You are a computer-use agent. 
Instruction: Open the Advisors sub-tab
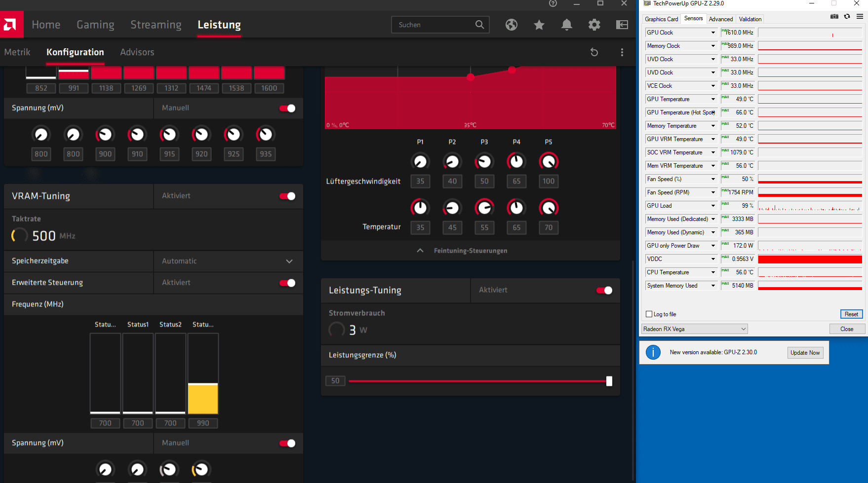[x=137, y=52]
